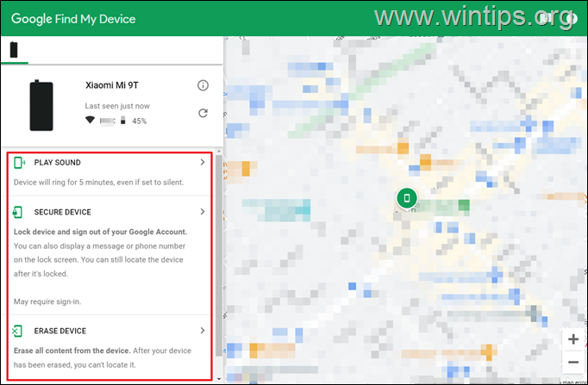
Task: Click 'May require sign-in.' text
Action: tap(47, 301)
